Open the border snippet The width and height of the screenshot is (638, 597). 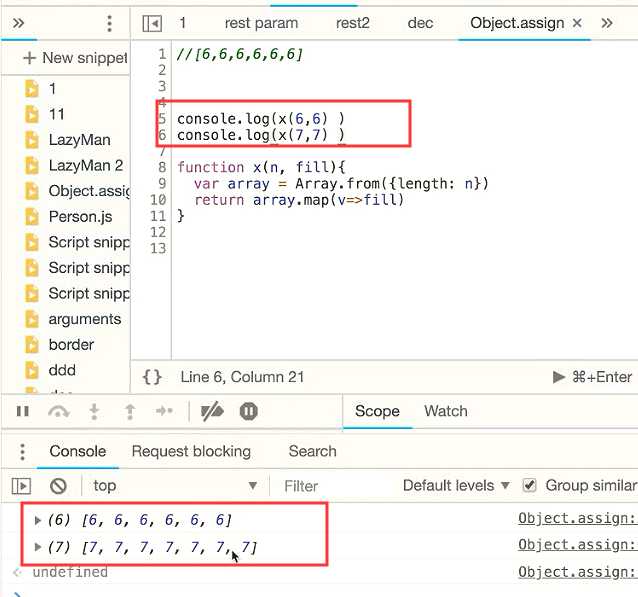(71, 345)
